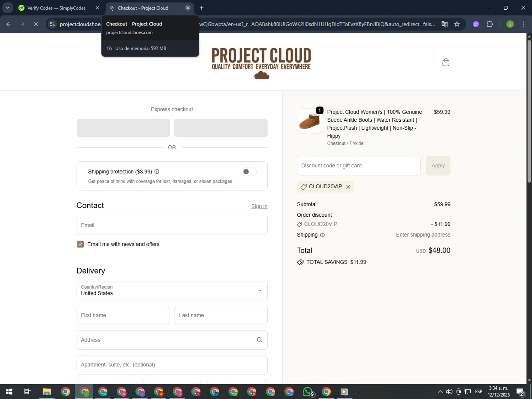Click the Subtotal $59.99 value
Image resolution: width=532 pixels, height=399 pixels.
click(442, 204)
